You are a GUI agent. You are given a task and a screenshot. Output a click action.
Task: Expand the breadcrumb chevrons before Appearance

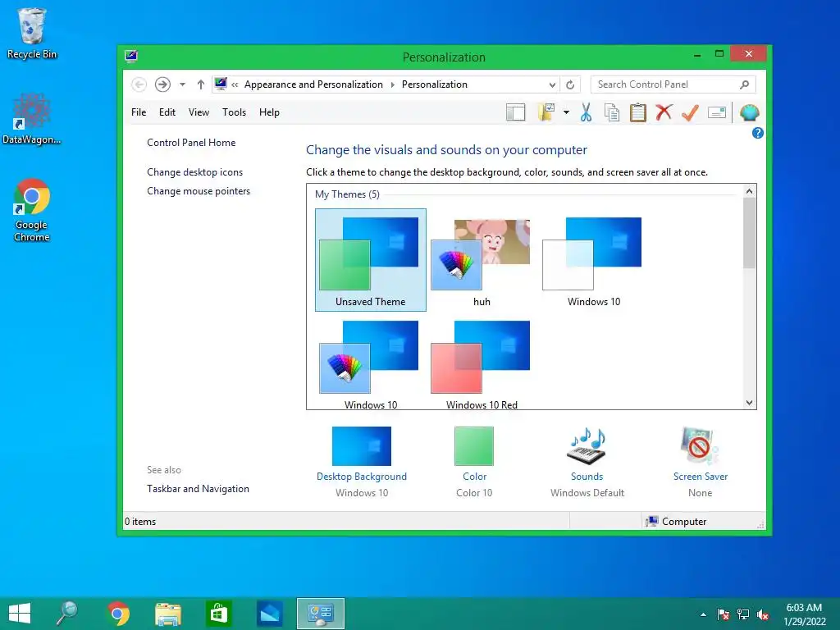click(x=235, y=84)
